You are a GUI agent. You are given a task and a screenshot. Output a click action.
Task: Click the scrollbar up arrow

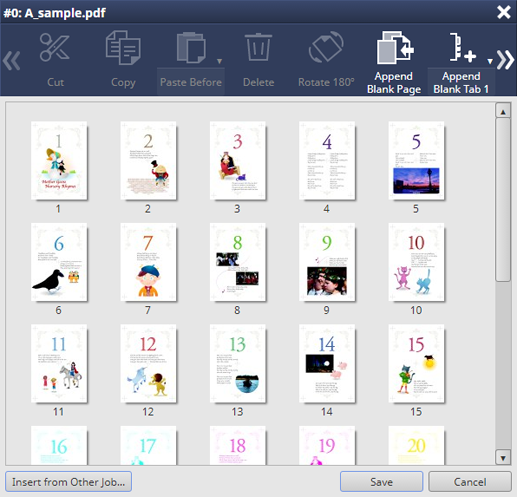(503, 111)
